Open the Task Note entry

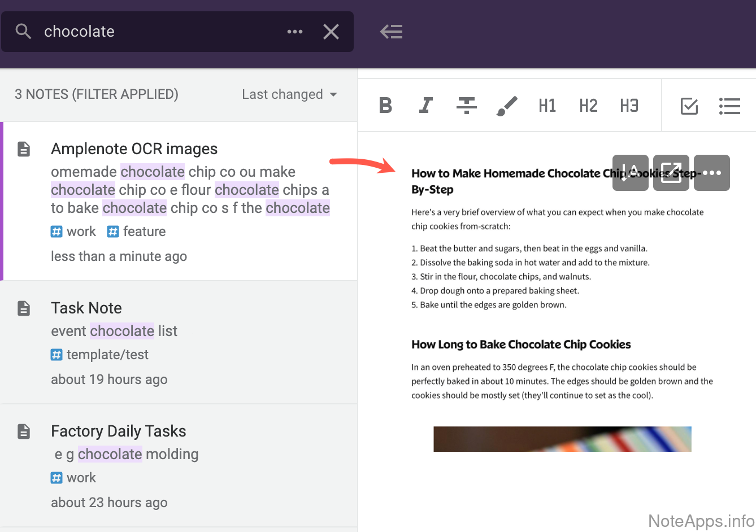[x=86, y=308]
